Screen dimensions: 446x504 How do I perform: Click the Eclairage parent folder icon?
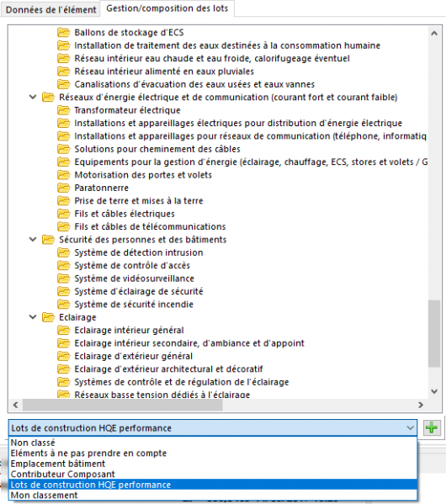(48, 317)
